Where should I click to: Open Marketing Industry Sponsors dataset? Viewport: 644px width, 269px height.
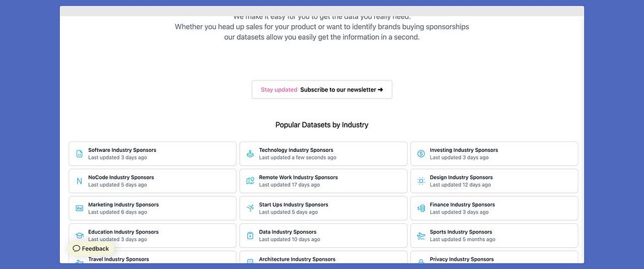pos(123,205)
